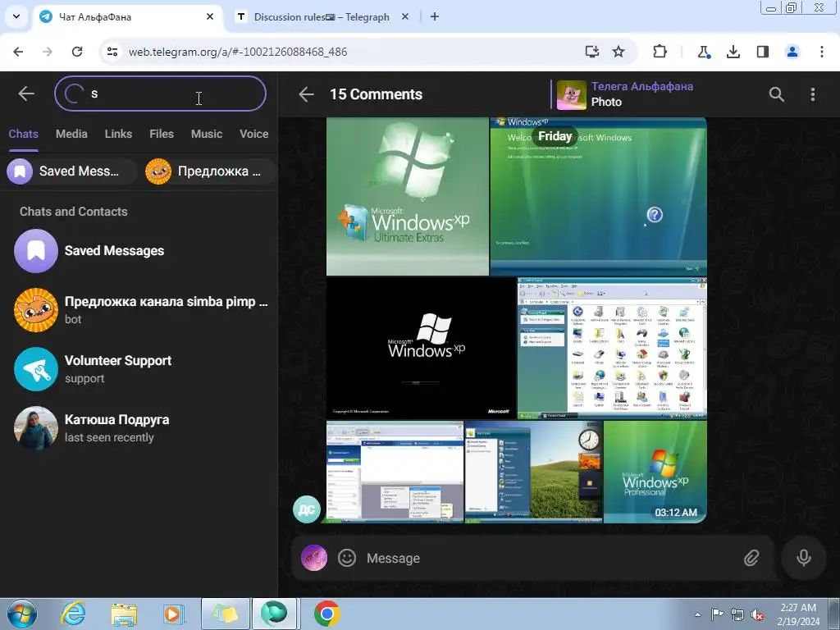Click your profile avatar beside message box

[x=314, y=558]
